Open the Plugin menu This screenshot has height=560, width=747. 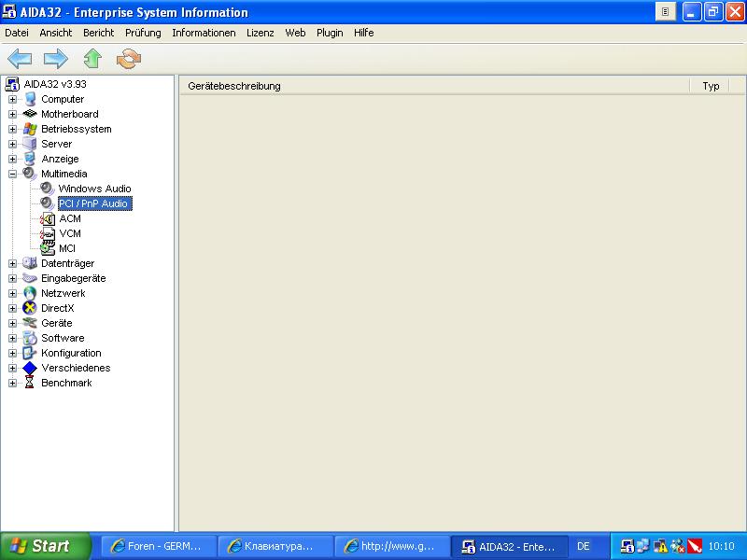click(330, 33)
